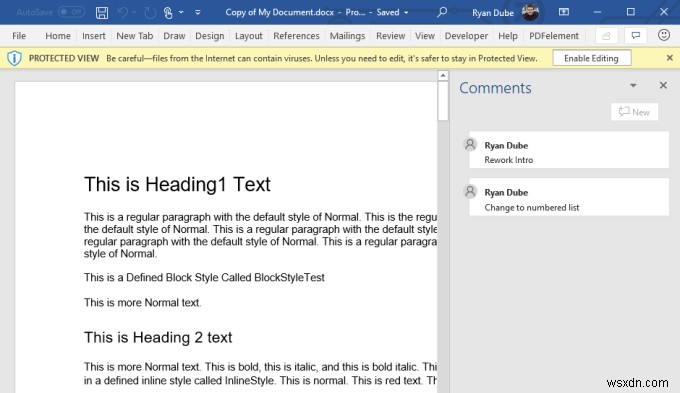Click the document title in title bar
Viewport: 680px width, 393px height.
point(279,13)
